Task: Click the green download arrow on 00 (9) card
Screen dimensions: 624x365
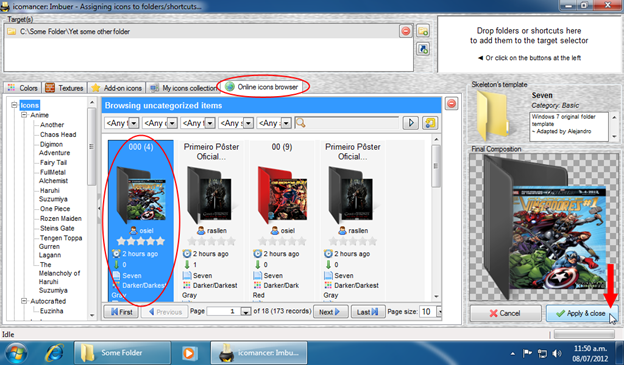Action: (257, 264)
